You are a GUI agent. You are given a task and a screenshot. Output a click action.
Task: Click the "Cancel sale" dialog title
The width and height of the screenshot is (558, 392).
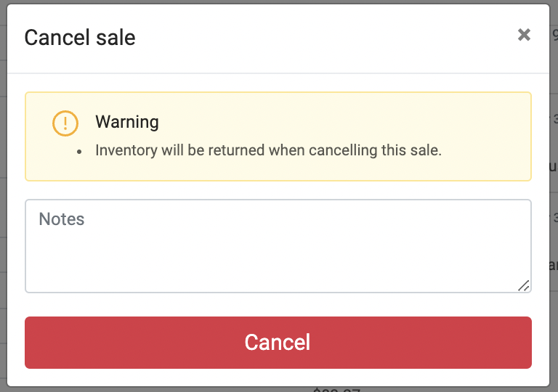pos(80,38)
